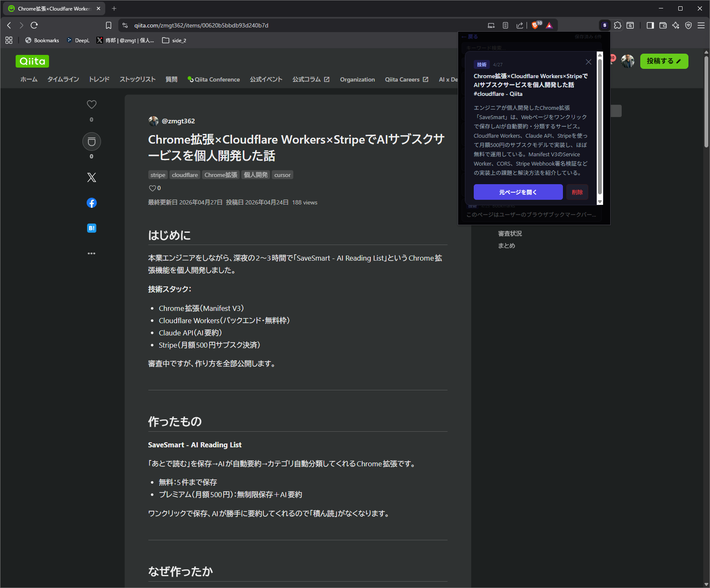Close the current browser tab
This screenshot has width=710, height=588.
(98, 8)
